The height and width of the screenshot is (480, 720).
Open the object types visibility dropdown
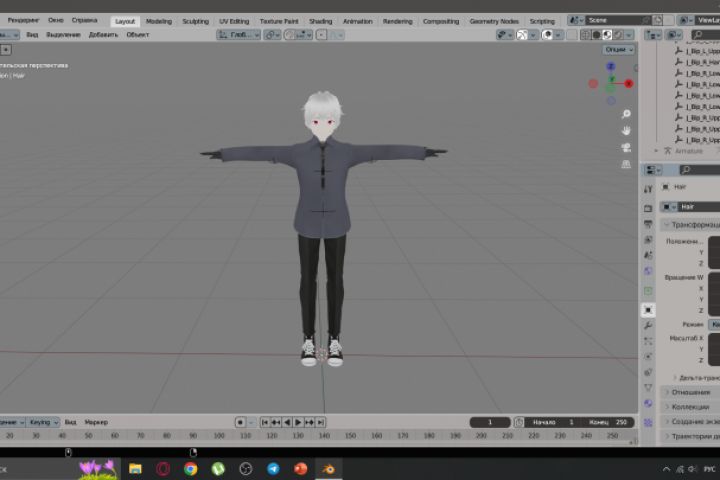click(505, 35)
